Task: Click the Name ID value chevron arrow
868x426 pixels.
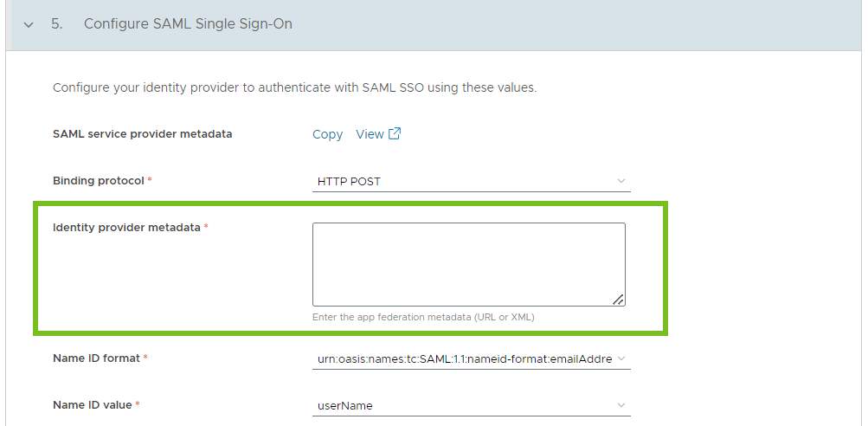Action: 621,405
